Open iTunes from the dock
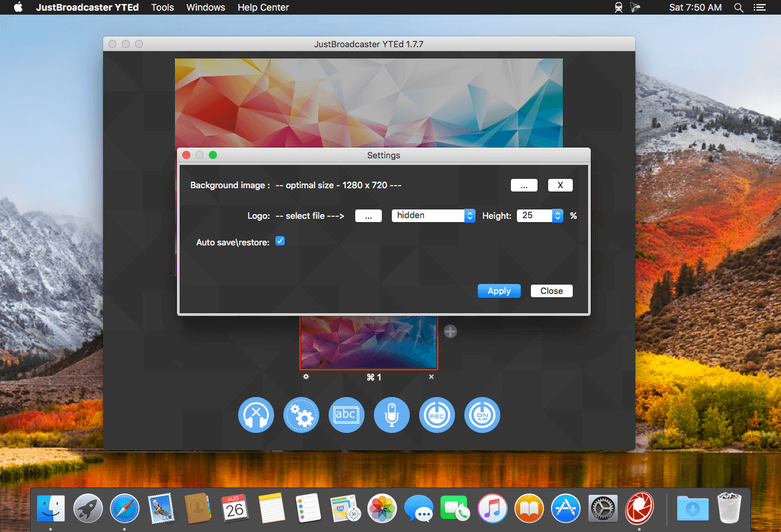The image size is (781, 532). pyautogui.click(x=492, y=509)
